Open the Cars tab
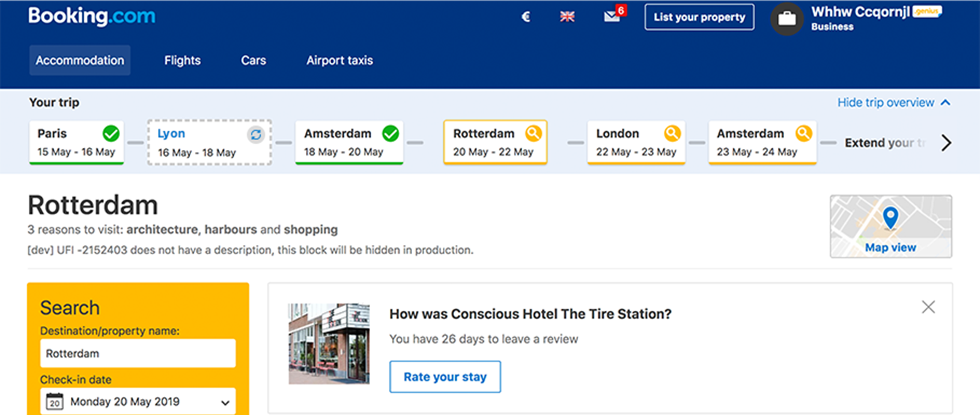This screenshot has height=415, width=980. point(254,60)
